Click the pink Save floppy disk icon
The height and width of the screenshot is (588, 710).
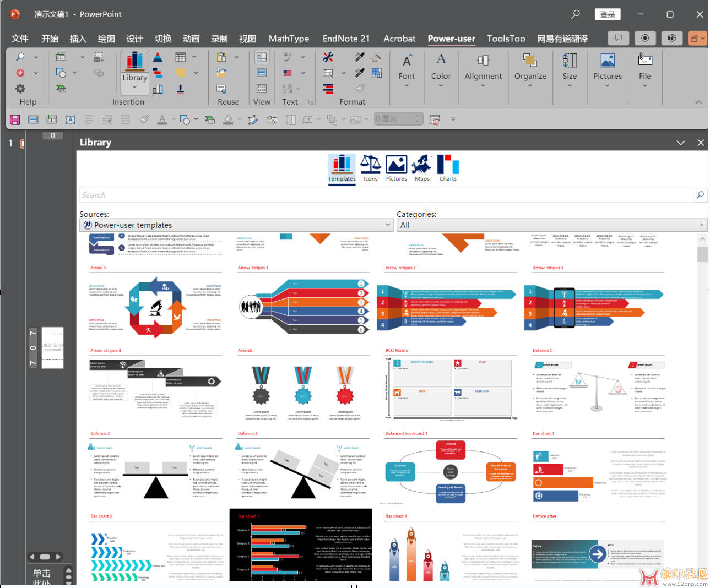point(15,119)
